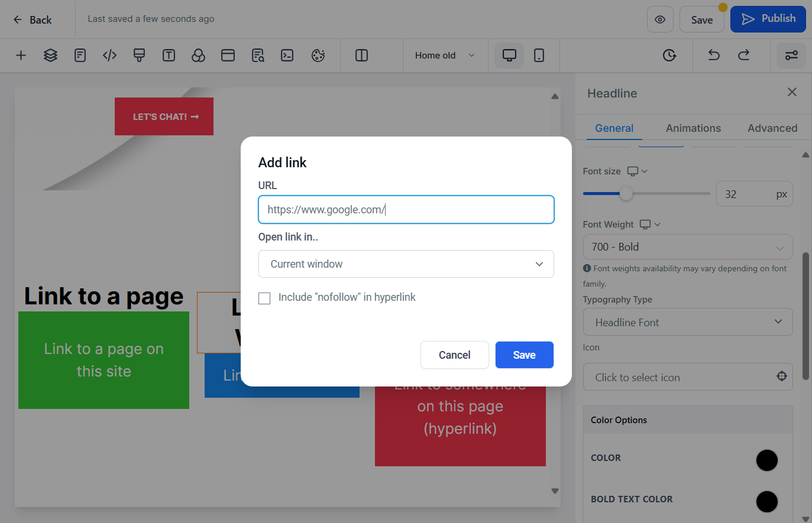Open the cookie consent icon

coord(318,56)
